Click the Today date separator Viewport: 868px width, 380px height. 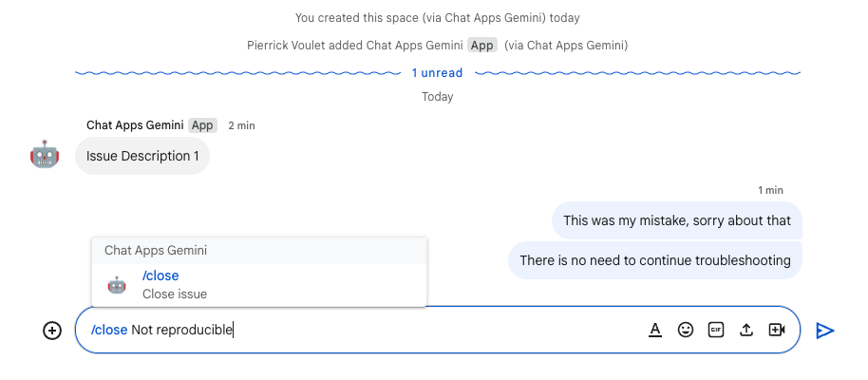(x=438, y=97)
